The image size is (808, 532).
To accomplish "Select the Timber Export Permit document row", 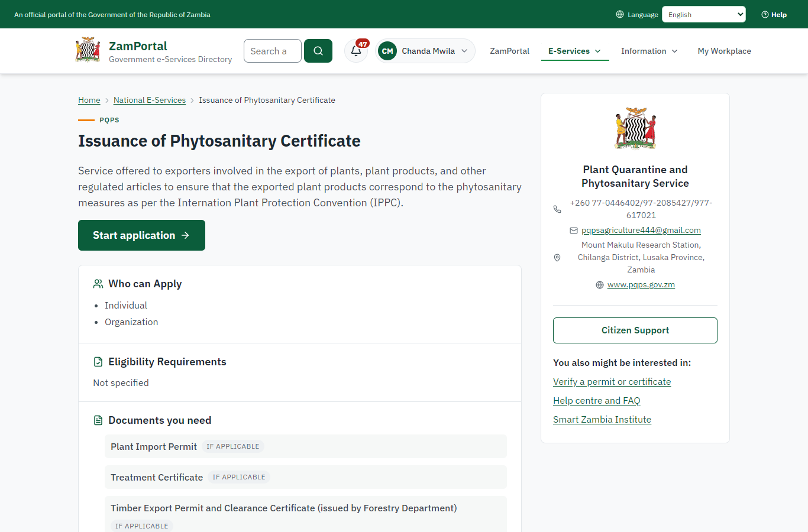I will point(306,515).
